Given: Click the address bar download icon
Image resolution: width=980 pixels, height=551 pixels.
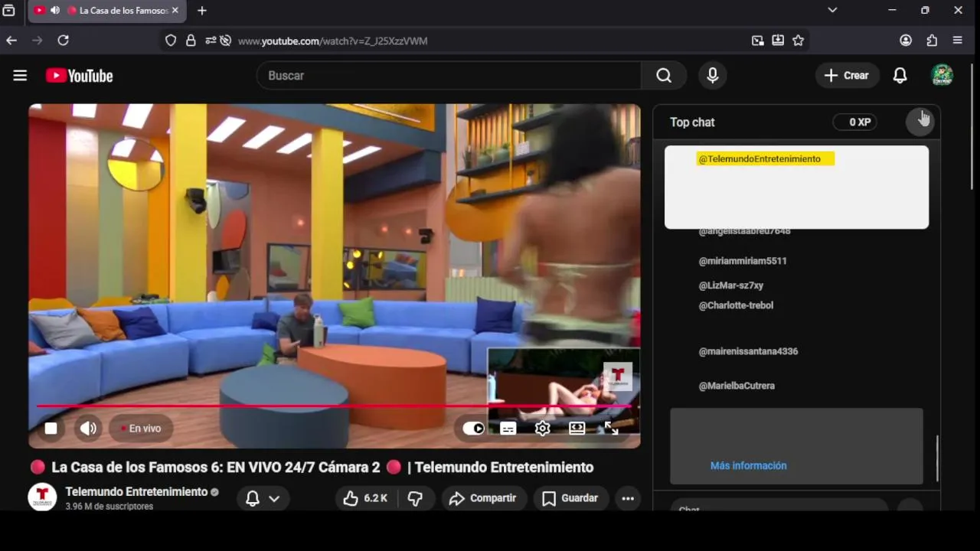Looking at the screenshot, I should click(x=778, y=41).
